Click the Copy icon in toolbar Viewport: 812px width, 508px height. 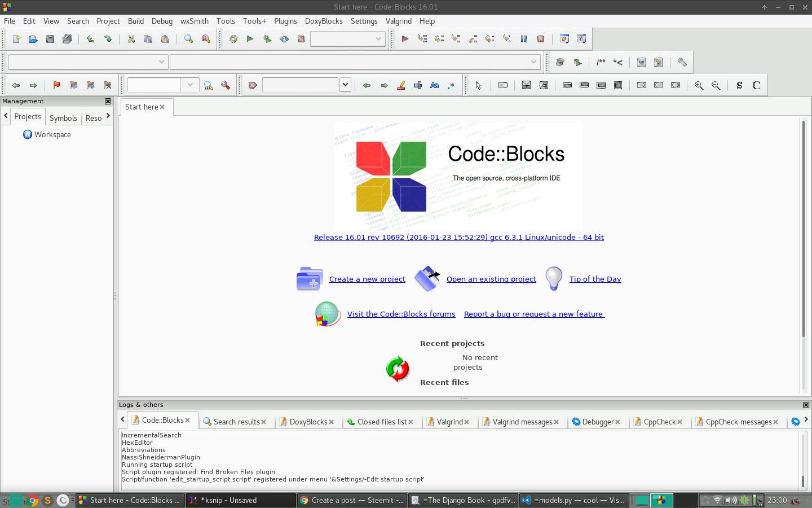click(148, 39)
